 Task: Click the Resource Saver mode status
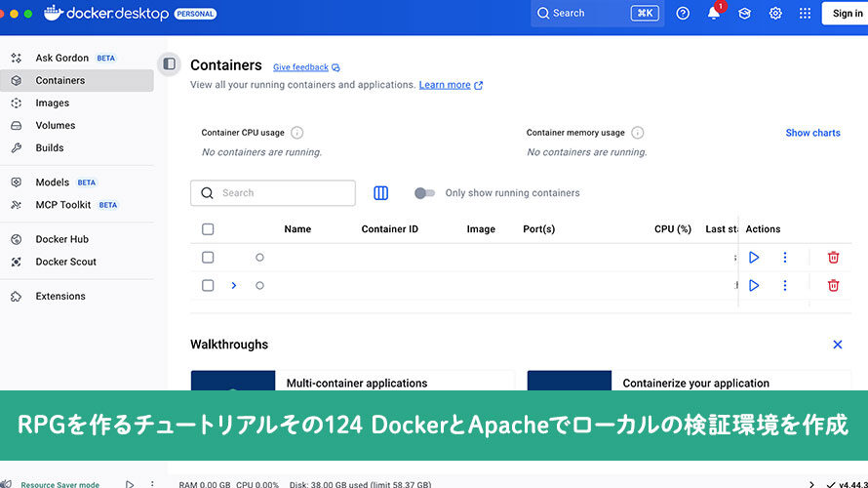(x=59, y=484)
